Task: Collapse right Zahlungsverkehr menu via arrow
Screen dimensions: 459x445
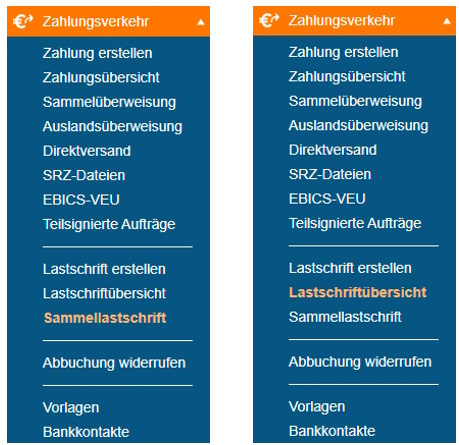Action: [447, 21]
